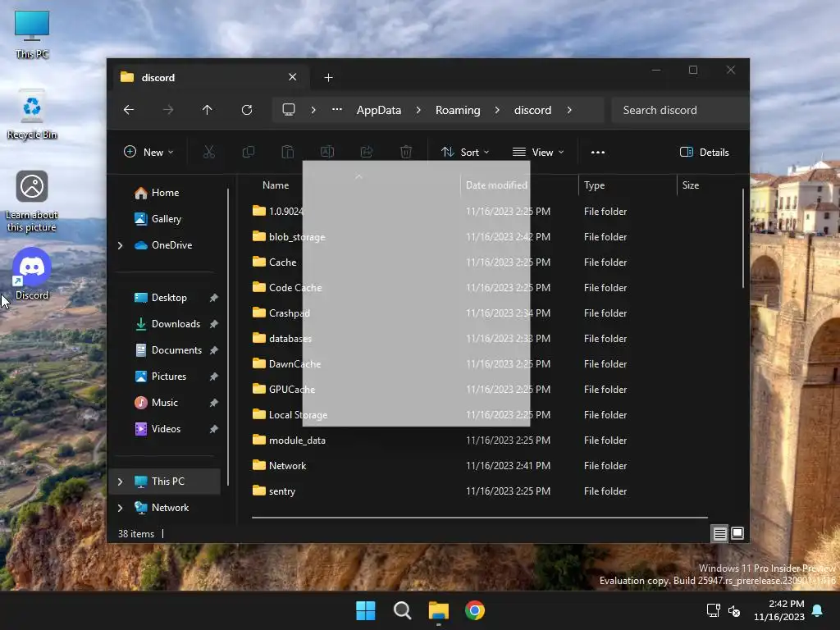Open the breadcrumb ellipsis hidden path menu
Screen dimensions: 840x630
pos(337,110)
